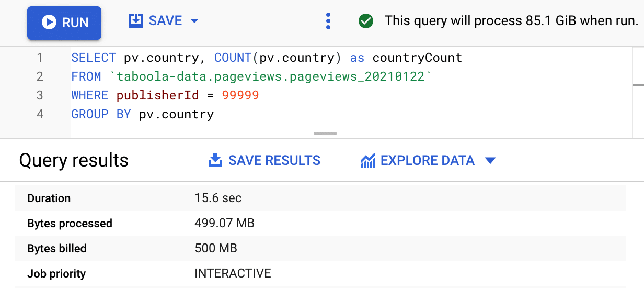This screenshot has height=288, width=644.
Task: Click the download icon next to SAVE RESULTS
Action: [215, 160]
